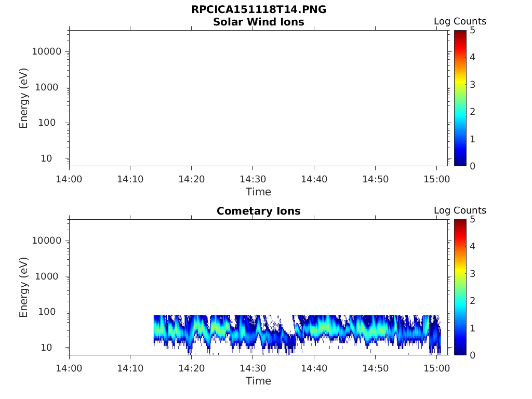Image resolution: width=532 pixels, height=399 pixels.
Task: Click the empty Solar Wind Ions plot area
Action: [x=259, y=98]
